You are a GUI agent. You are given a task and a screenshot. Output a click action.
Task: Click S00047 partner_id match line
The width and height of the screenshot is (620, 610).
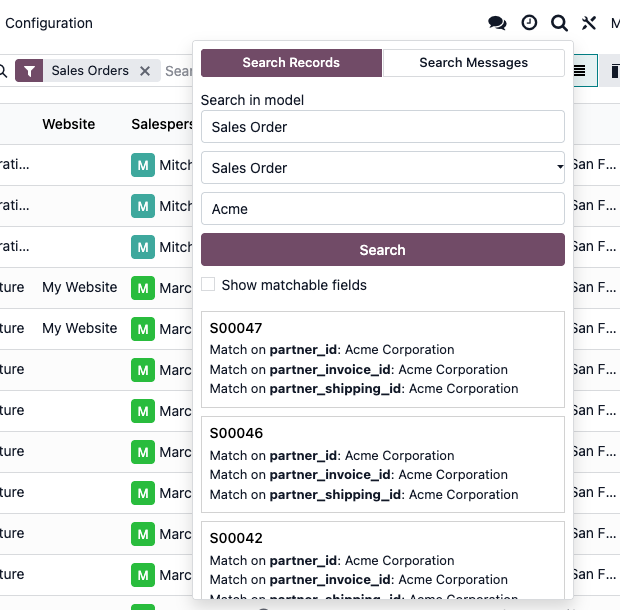pyautogui.click(x=332, y=349)
